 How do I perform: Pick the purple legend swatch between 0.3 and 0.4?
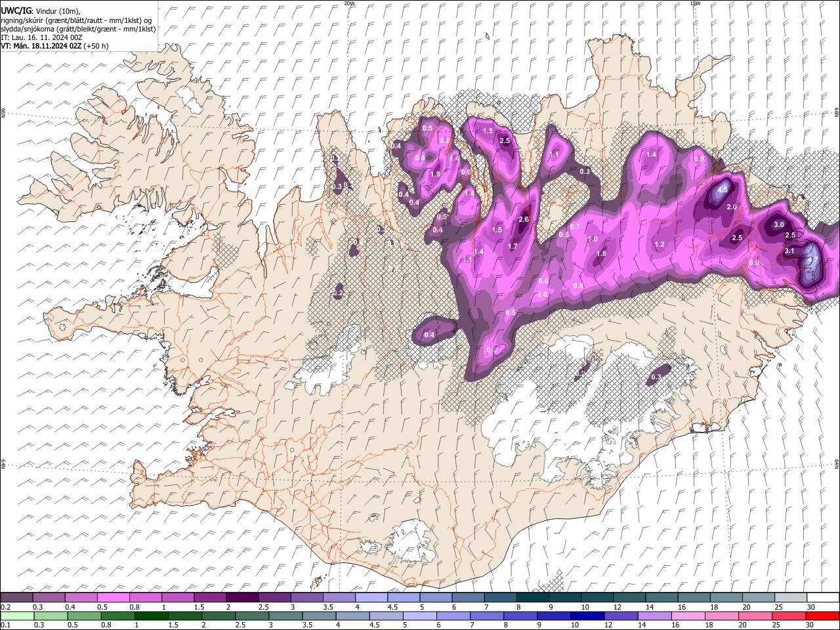tap(49, 598)
